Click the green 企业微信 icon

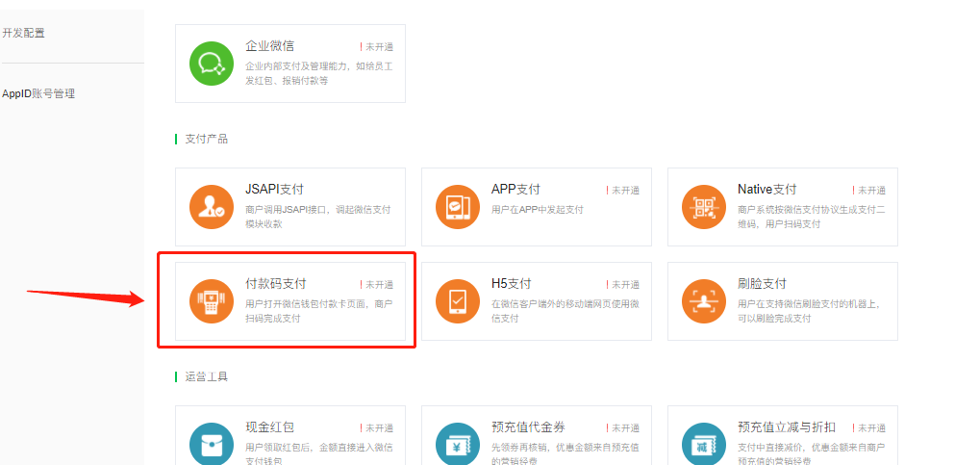212,64
